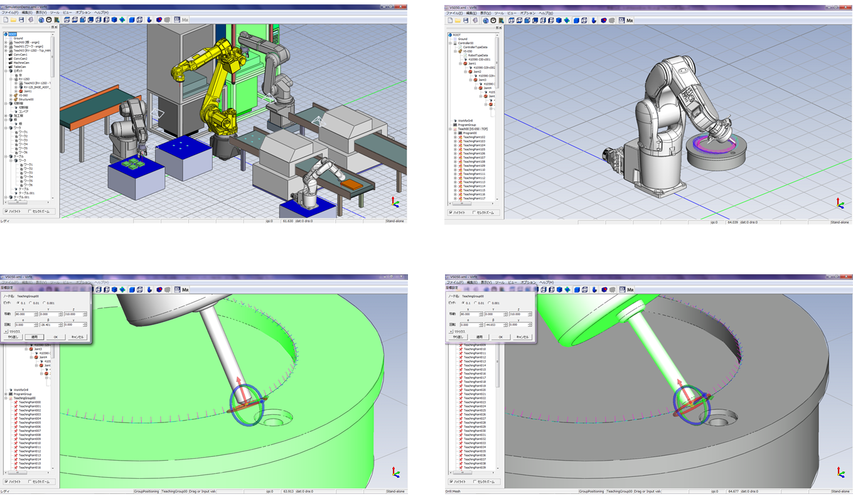
Task: Click キャンセル button in grey-workpiece dialog
Action: 522,337
